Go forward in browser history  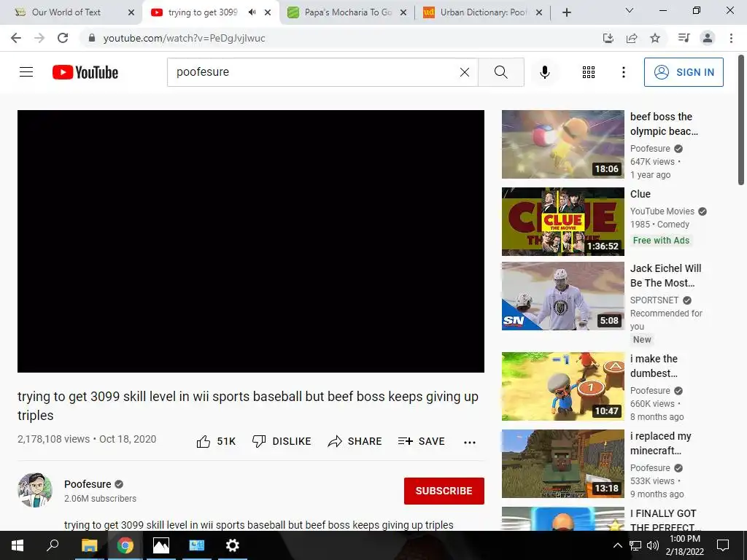coord(39,38)
